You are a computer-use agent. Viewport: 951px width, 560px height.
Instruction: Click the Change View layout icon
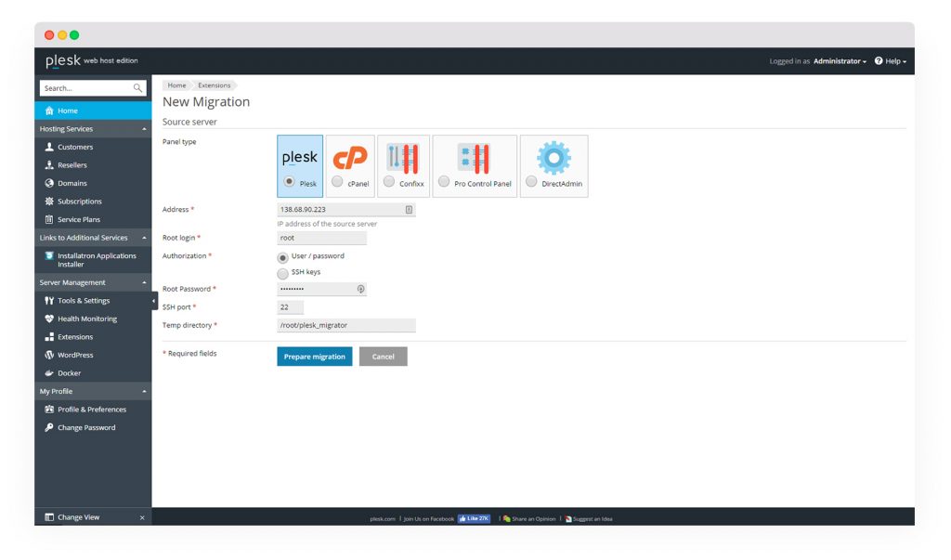click(49, 517)
